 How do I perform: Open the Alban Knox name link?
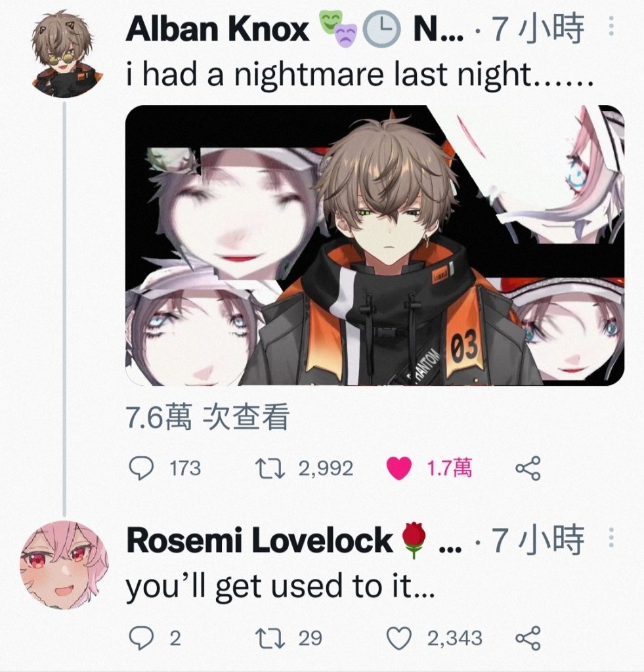(x=217, y=29)
